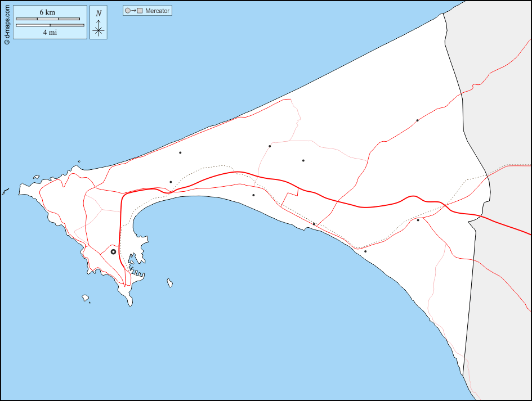The height and width of the screenshot is (401, 532).
Task: Click the northernmost city dot
Action: tap(417, 120)
